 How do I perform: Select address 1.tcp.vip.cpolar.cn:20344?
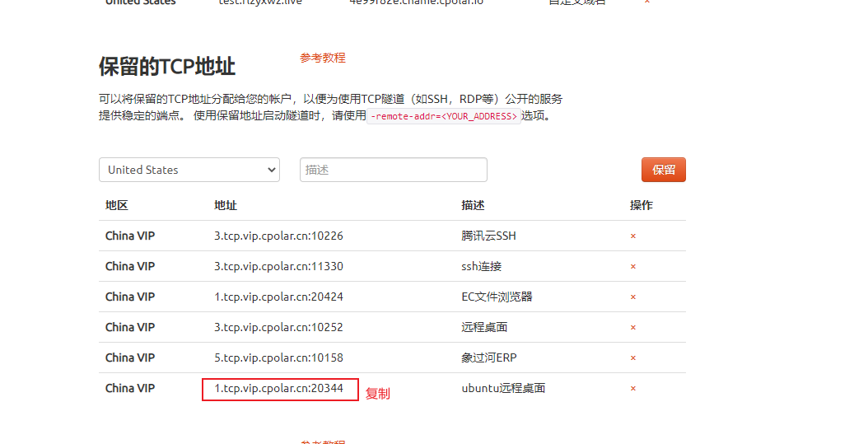pos(278,388)
